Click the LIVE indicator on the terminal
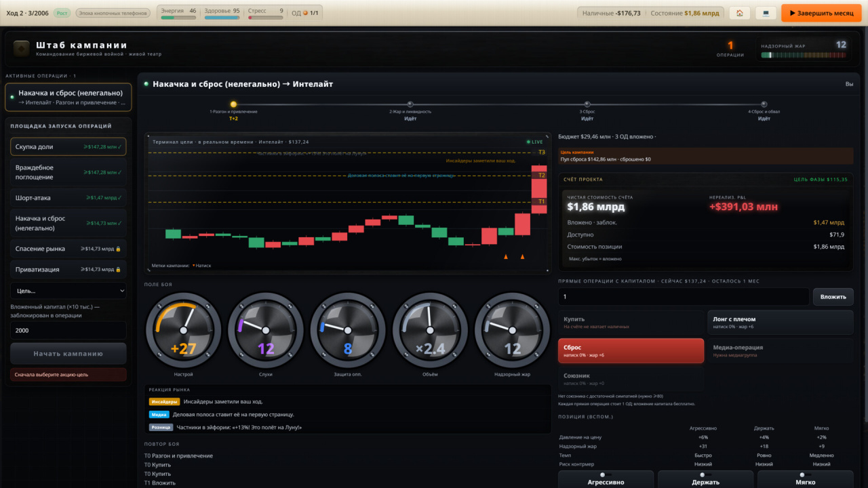868x488 pixels. (535, 142)
